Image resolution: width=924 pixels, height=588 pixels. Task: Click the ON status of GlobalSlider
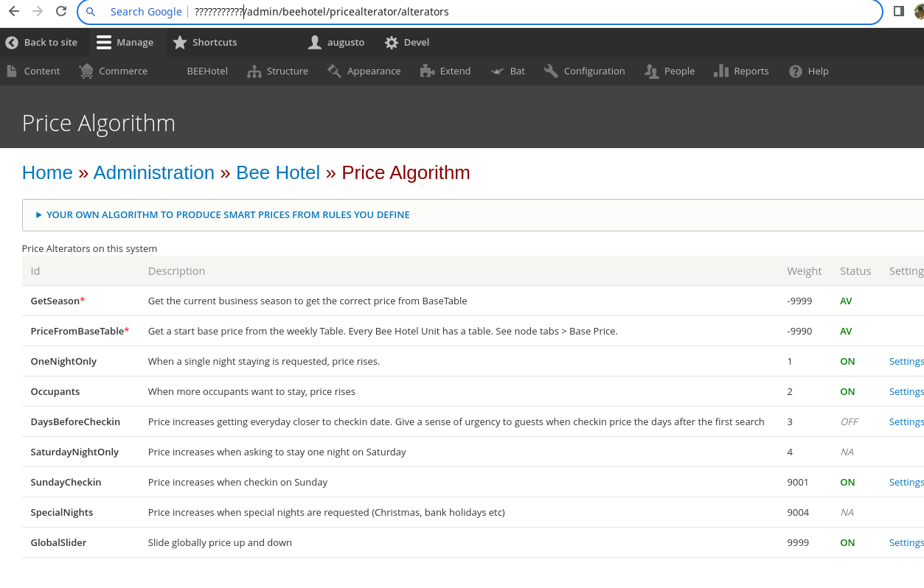[847, 542]
